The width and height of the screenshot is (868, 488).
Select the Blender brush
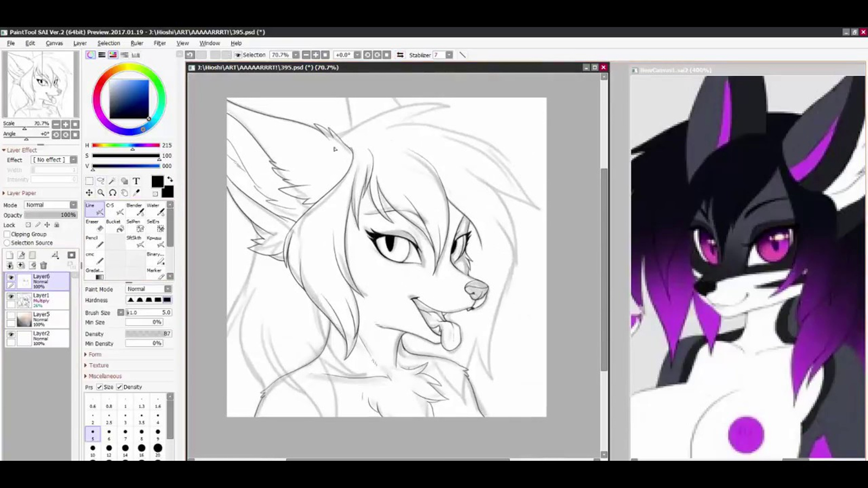(136, 209)
